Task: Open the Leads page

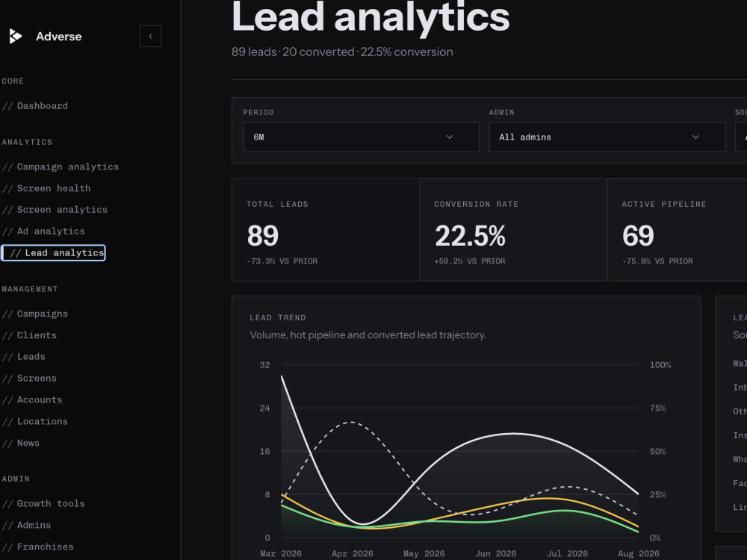Action: coord(24,357)
